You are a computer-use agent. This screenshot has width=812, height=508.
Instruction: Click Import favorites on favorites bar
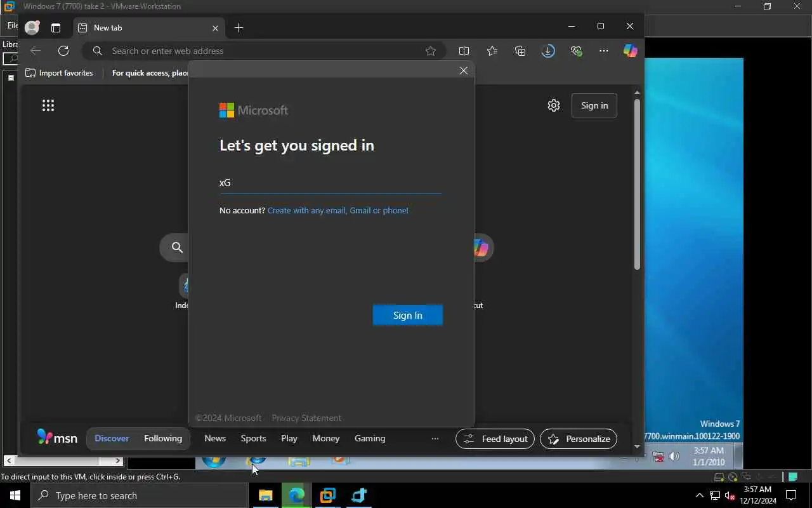point(59,73)
